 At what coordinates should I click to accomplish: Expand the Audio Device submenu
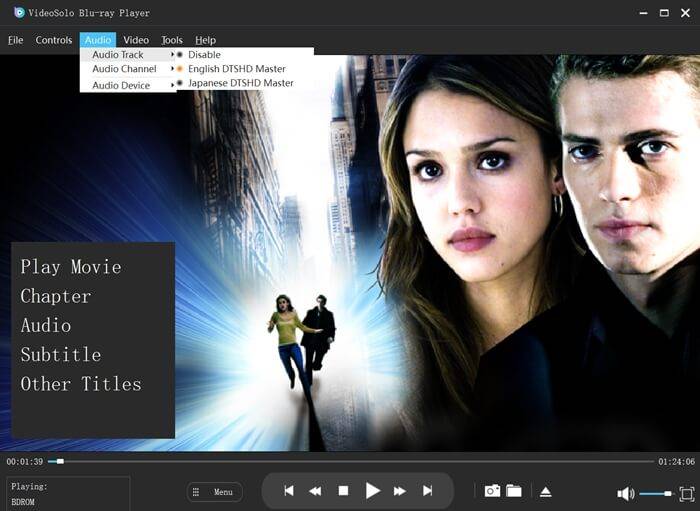(121, 85)
